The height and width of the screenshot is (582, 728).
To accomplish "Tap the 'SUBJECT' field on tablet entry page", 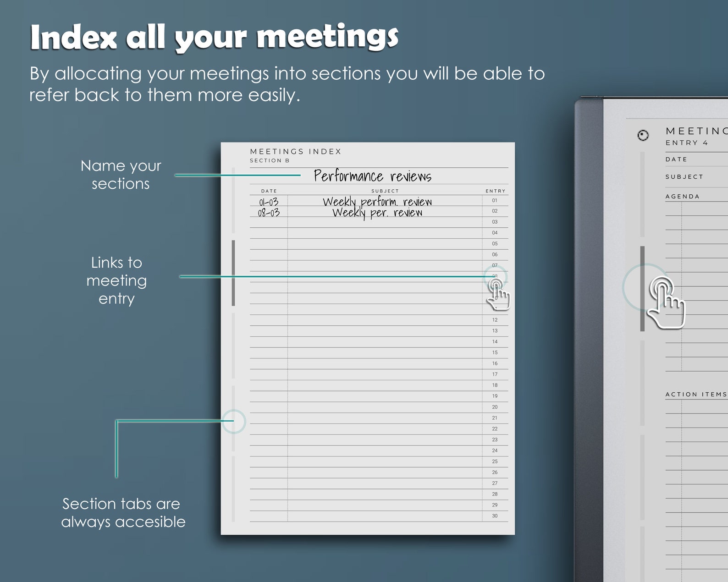I will pyautogui.click(x=697, y=177).
